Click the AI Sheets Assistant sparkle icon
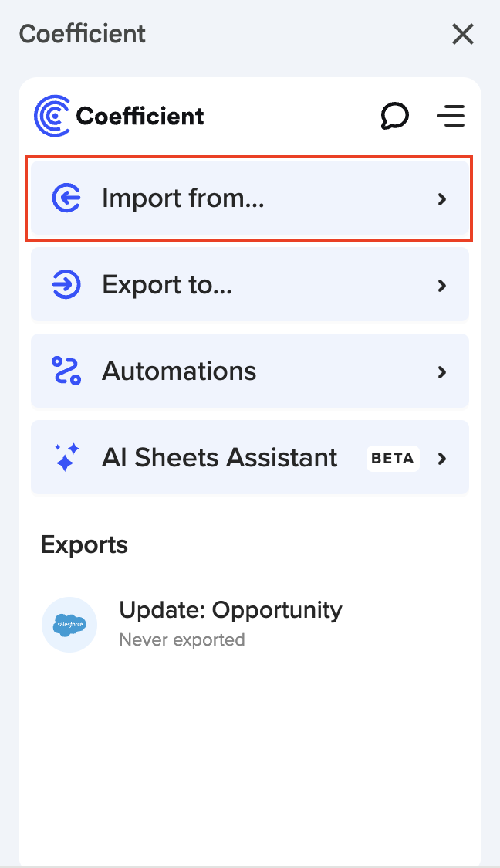500x868 pixels. click(x=66, y=458)
